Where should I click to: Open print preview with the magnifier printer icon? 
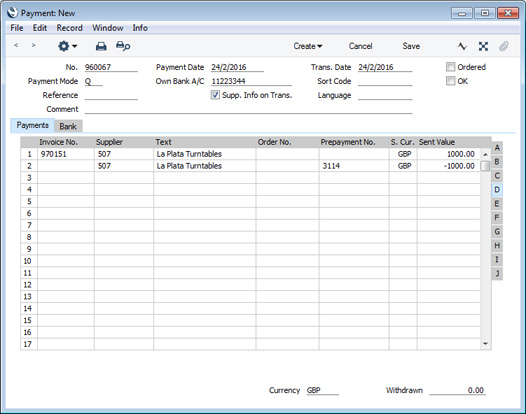pos(123,46)
